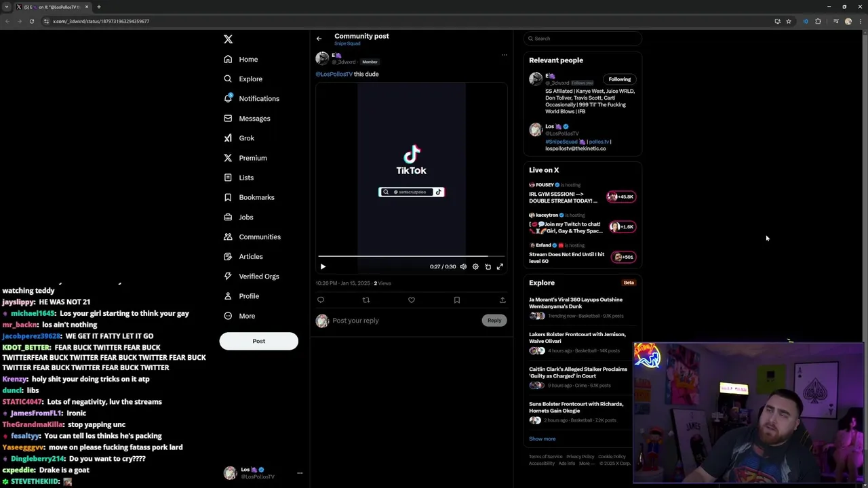Click the @LosPollosTV mention in post
This screenshot has width=868, height=488.
click(334, 74)
